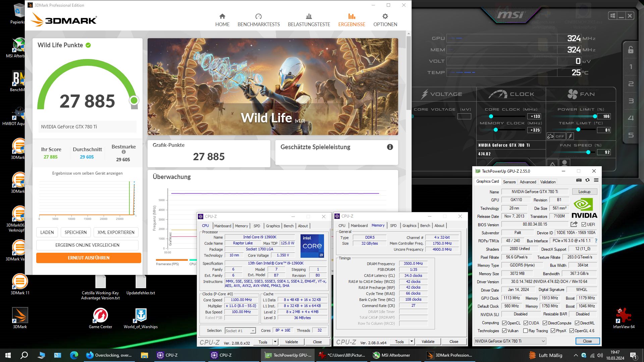Toggle CUDA checkbox in GPU-Z
This screenshot has width=644, height=362.
point(525,323)
